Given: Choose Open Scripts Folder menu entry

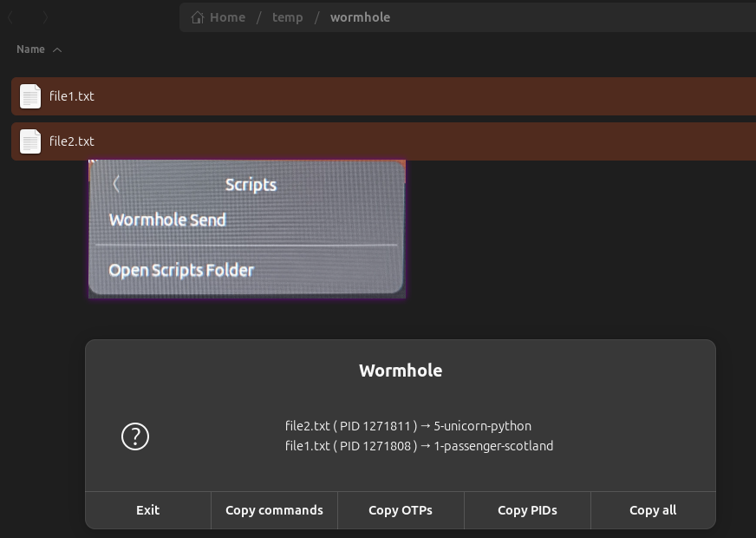Looking at the screenshot, I should coord(181,270).
